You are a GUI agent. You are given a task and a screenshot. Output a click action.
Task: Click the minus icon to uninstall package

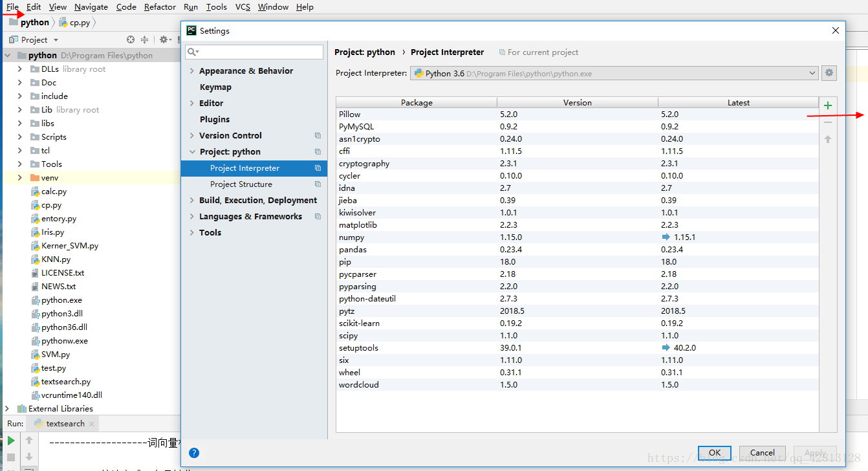828,122
